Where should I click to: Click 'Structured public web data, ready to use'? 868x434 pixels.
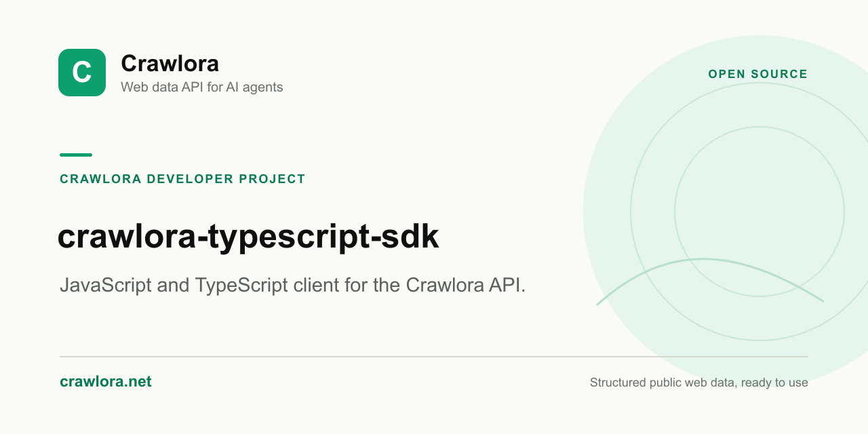click(x=699, y=382)
